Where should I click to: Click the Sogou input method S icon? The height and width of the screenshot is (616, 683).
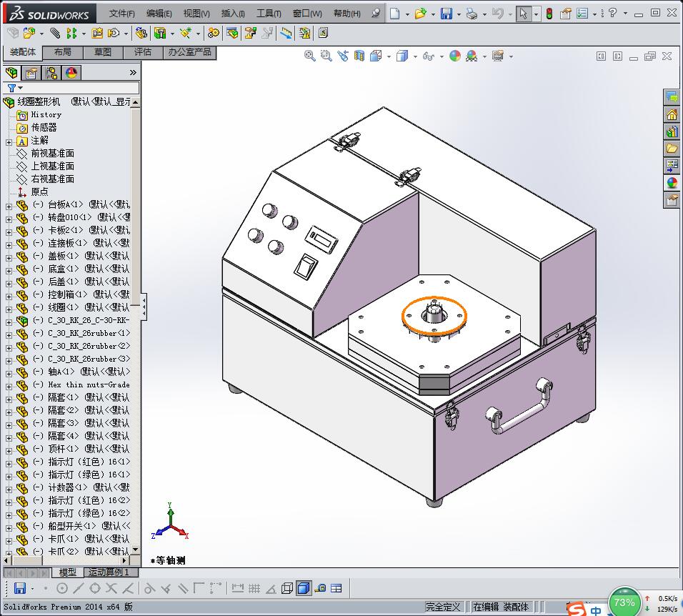(x=577, y=609)
